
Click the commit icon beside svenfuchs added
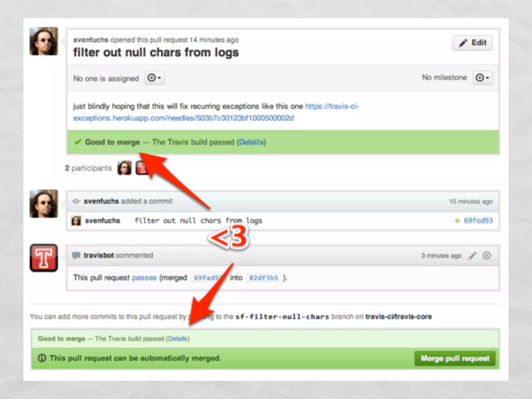click(76, 201)
